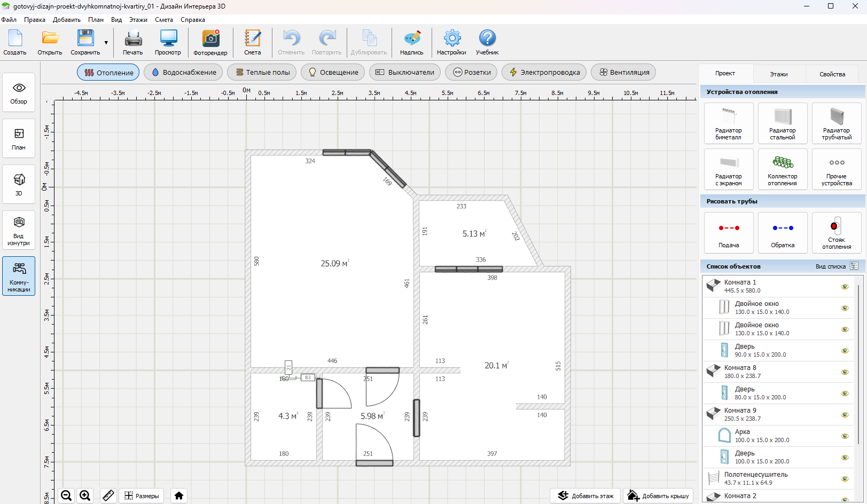Toggle visibility of Комната 9
Image resolution: width=867 pixels, height=504 pixels.
click(845, 415)
